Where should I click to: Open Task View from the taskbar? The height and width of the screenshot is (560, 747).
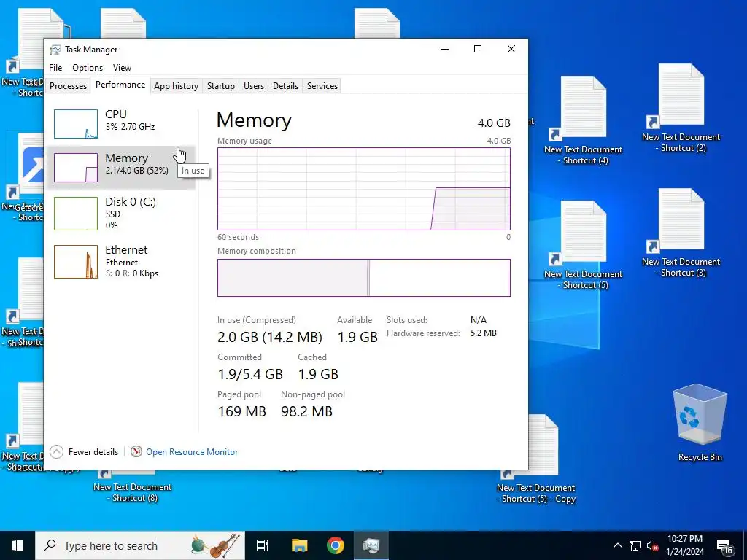[x=263, y=545]
